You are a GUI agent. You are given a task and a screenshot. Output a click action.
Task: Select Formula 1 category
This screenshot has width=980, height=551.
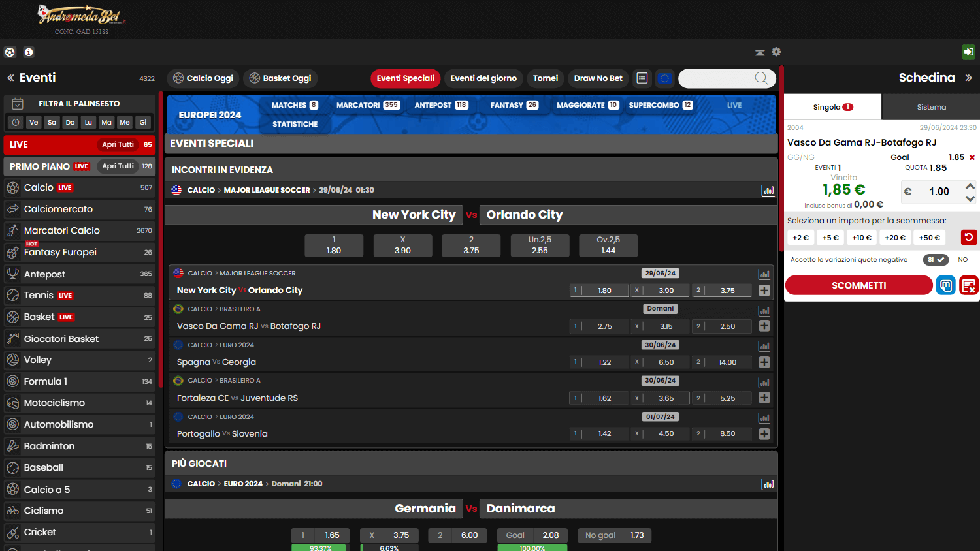point(80,382)
